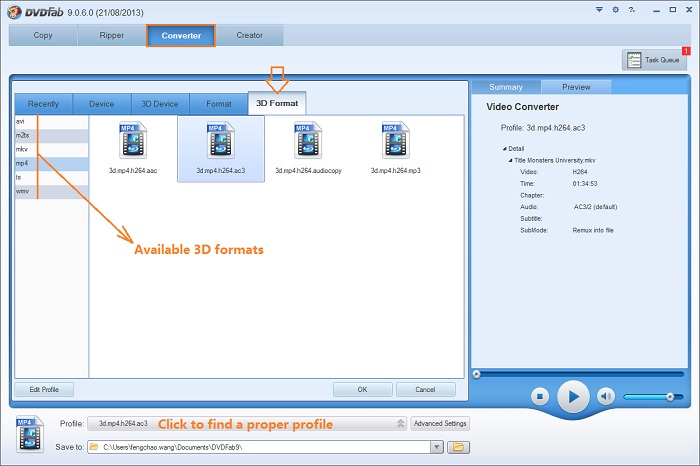
Task: Open the Save to path dropdown arrow
Action: point(437,447)
